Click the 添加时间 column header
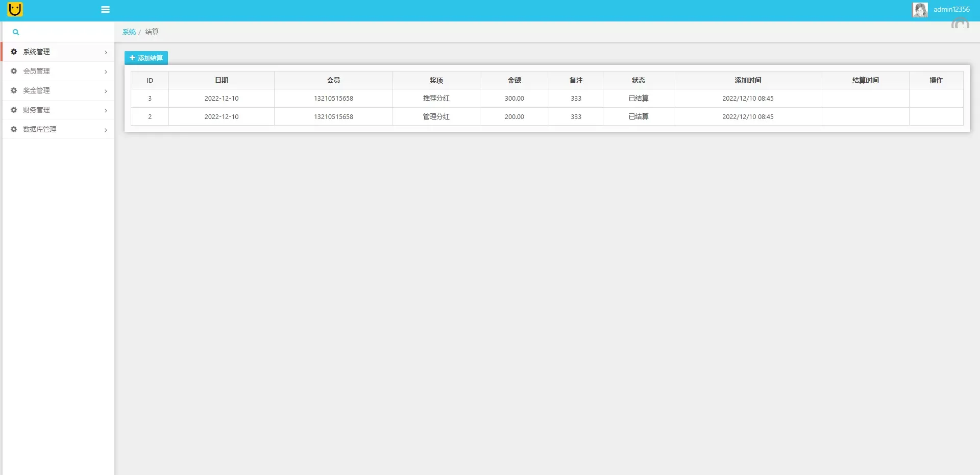The height and width of the screenshot is (475, 980). coord(748,80)
